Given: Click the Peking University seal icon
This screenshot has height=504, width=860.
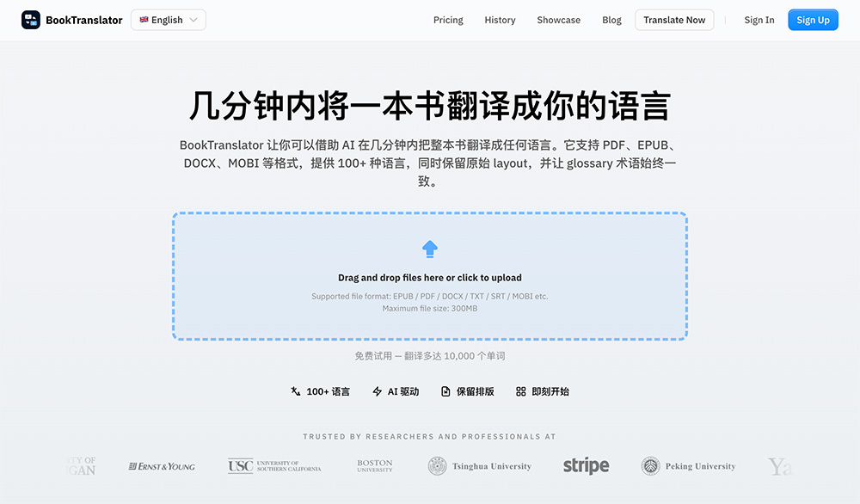Looking at the screenshot, I should 650,466.
